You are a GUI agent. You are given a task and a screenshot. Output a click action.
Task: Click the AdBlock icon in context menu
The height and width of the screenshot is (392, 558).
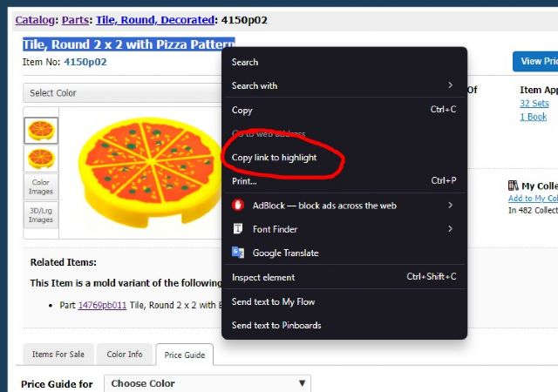[x=238, y=206]
